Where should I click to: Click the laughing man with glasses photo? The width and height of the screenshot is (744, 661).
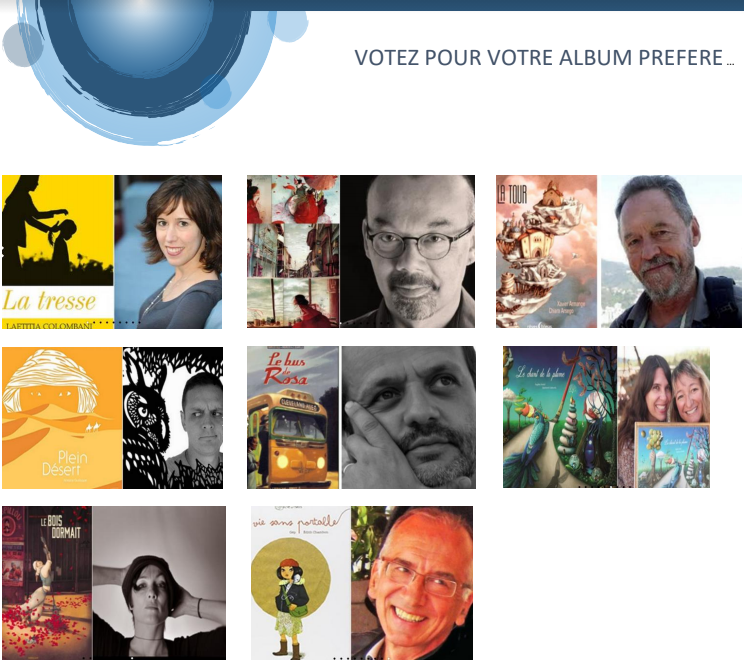click(x=412, y=583)
